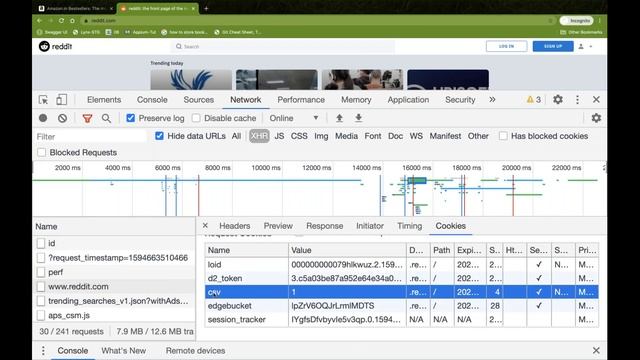The image size is (640, 360).
Task: Tick the checkbox for aps_csm.js request
Action: [41, 316]
